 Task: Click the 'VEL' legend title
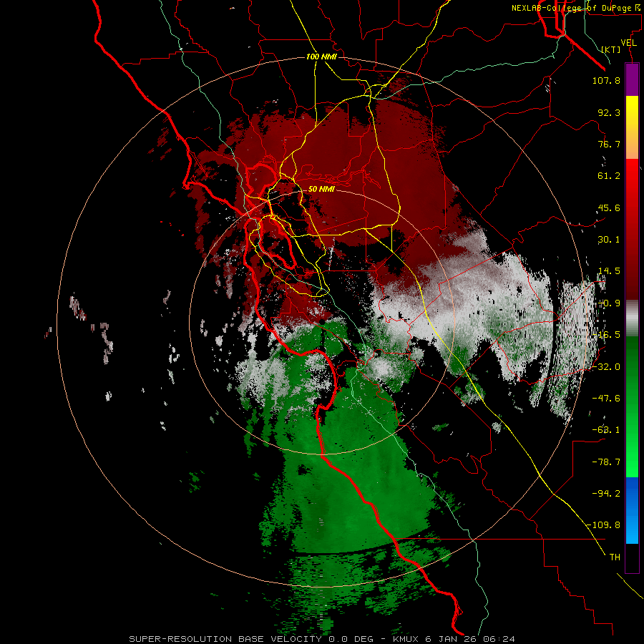(628, 43)
